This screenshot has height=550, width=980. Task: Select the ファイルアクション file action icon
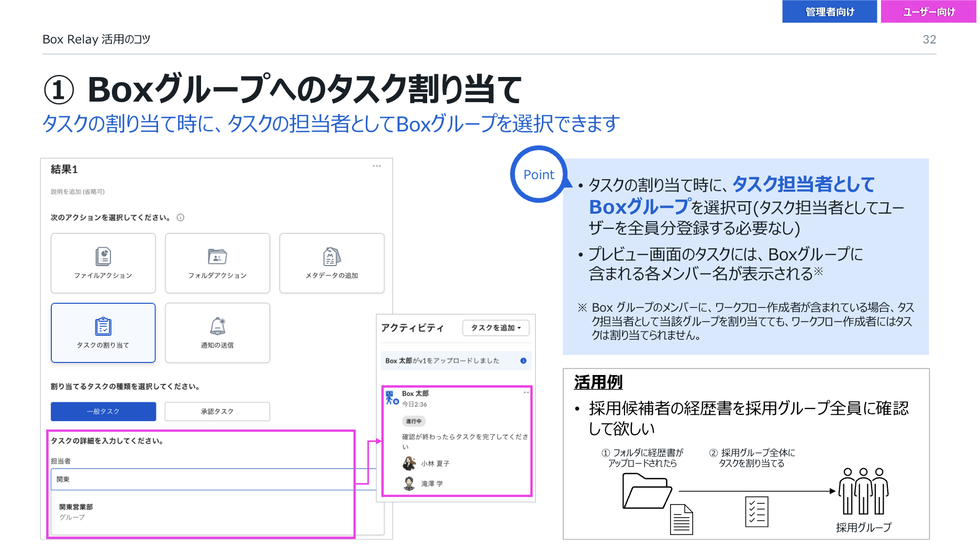click(x=103, y=257)
